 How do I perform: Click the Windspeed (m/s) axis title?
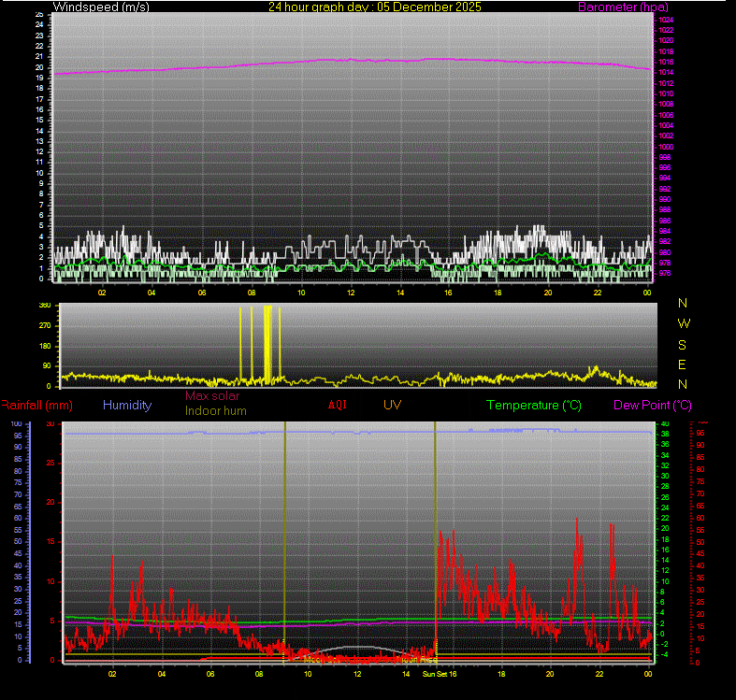(x=101, y=7)
